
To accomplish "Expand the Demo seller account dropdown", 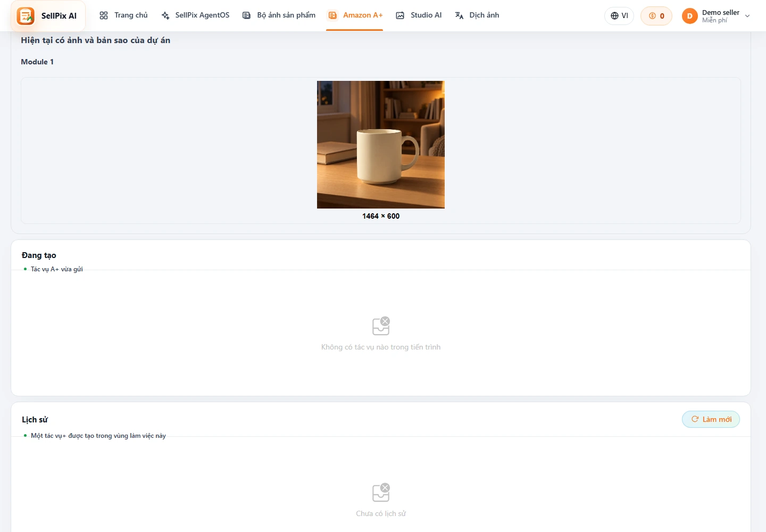I will click(x=747, y=16).
